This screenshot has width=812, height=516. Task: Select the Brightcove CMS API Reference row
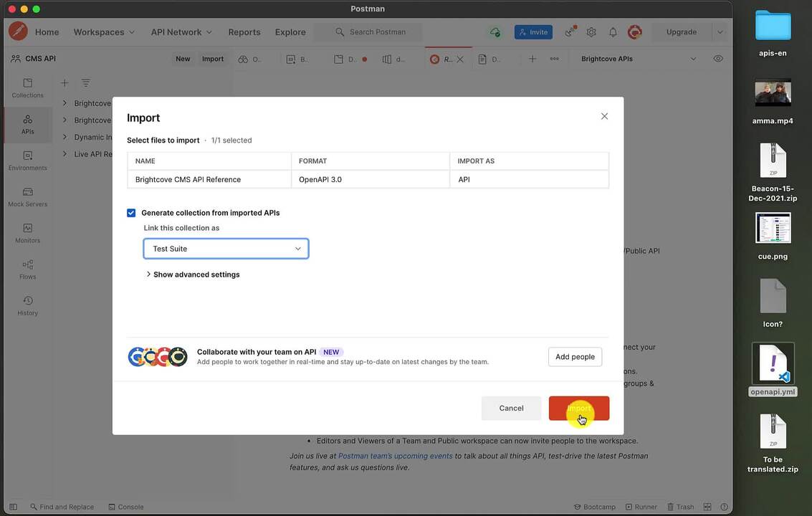[368, 179]
